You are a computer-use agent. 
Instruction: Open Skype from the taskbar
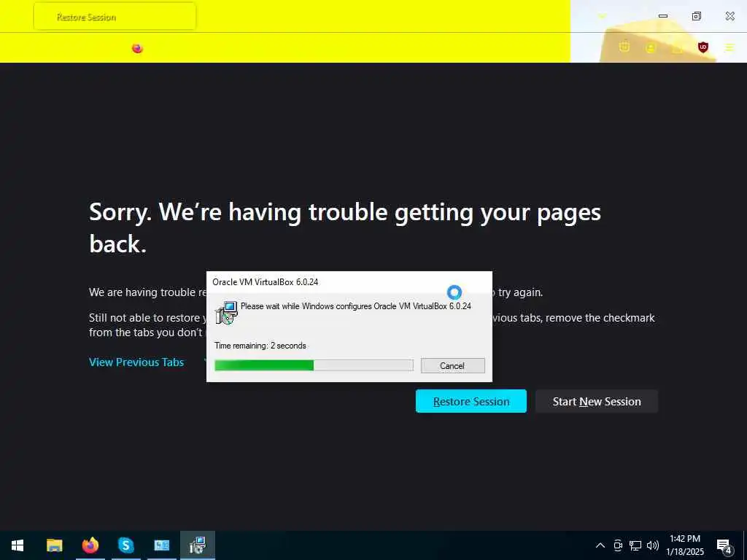pos(125,545)
